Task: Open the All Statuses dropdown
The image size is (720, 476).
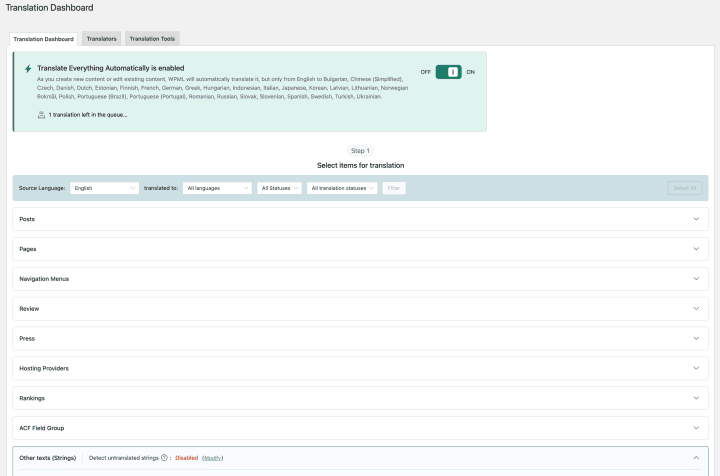Action: (x=279, y=188)
